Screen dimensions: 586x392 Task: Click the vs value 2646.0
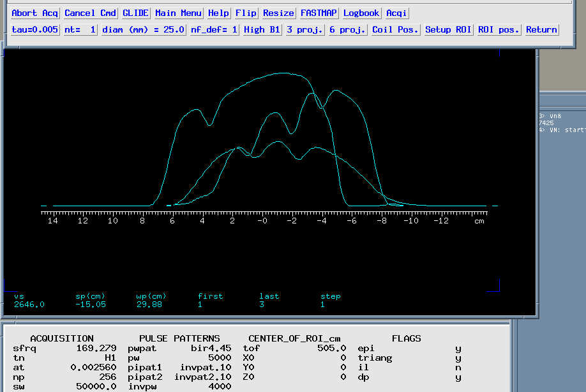29,305
